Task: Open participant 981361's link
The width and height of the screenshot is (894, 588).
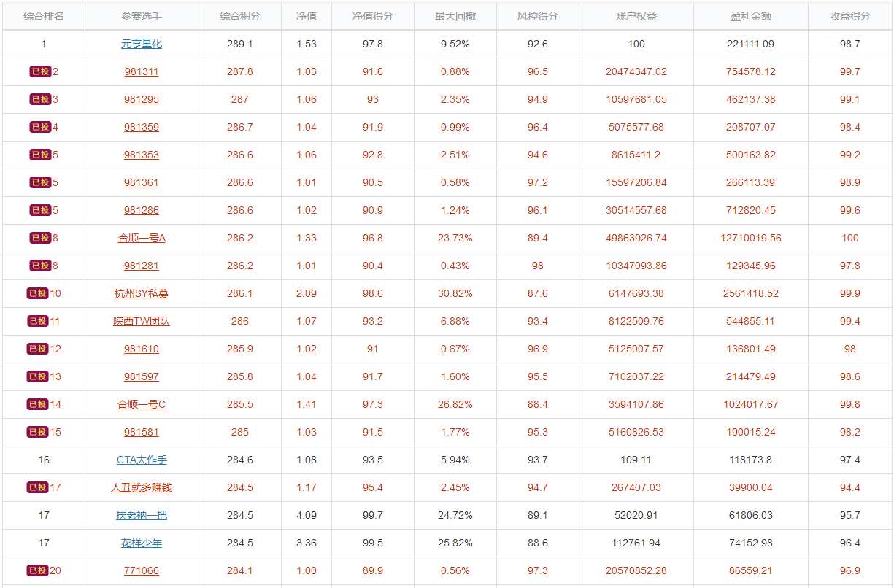Action: (142, 182)
